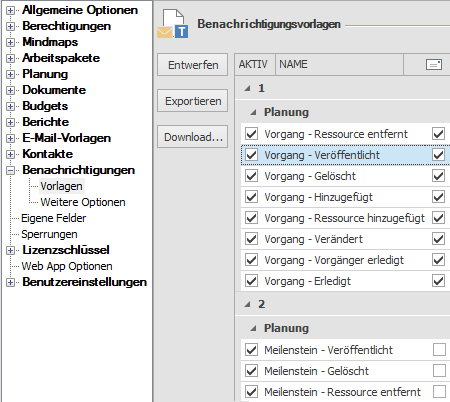Expand the Berechtigungen node
This screenshot has height=402, width=450.
tap(10, 26)
